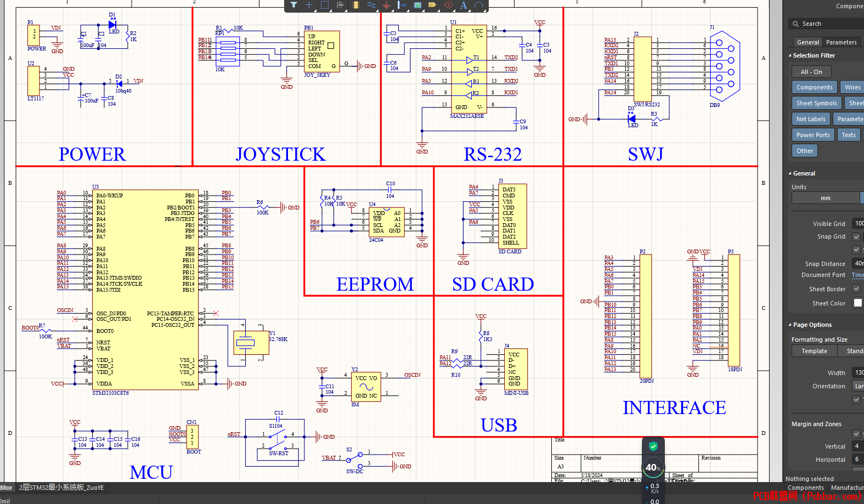This screenshot has width=864, height=504.
Task: Select the GND power port tool
Action: 386,5
